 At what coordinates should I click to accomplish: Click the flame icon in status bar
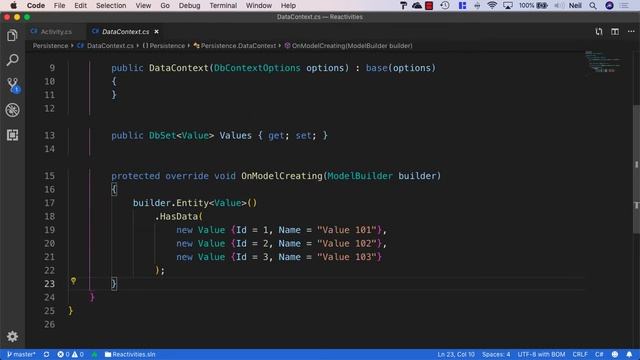pos(94,354)
